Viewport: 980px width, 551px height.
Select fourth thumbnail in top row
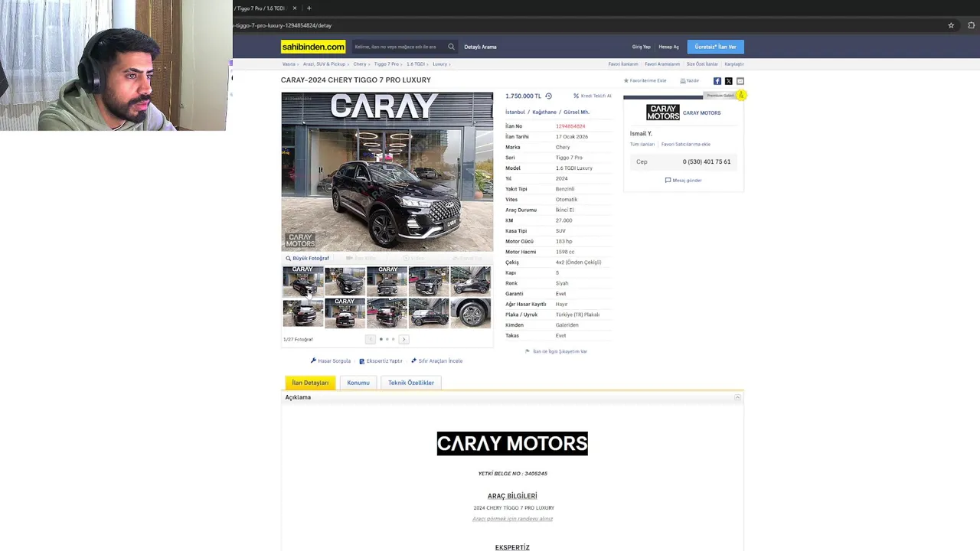pyautogui.click(x=429, y=281)
